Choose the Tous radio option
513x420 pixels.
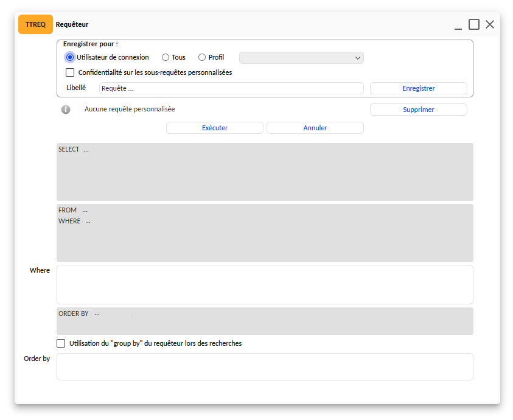pyautogui.click(x=166, y=57)
